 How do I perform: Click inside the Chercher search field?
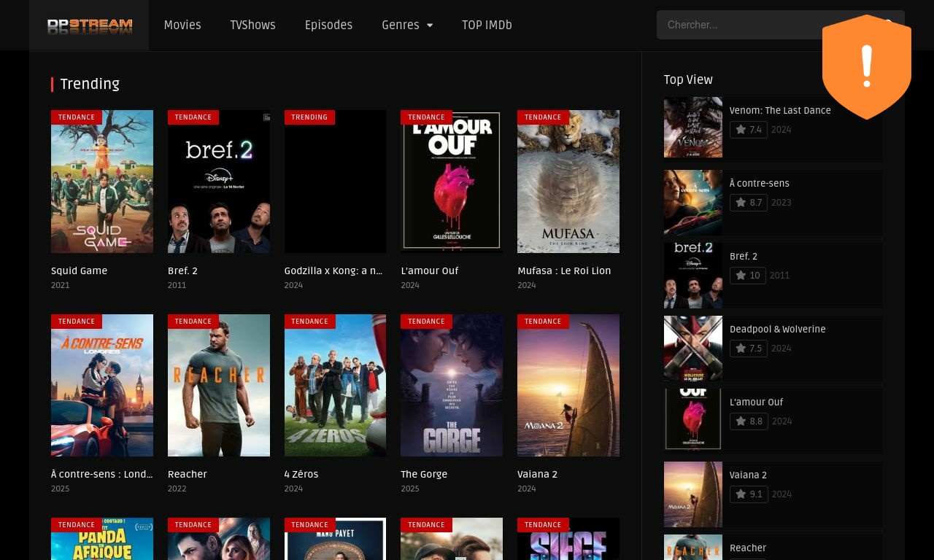[737, 25]
